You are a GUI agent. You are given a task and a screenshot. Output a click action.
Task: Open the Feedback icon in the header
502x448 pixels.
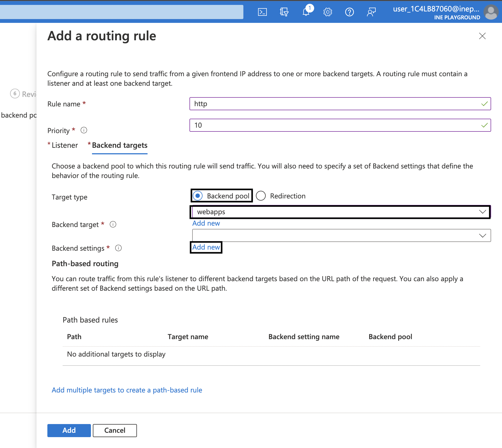371,12
